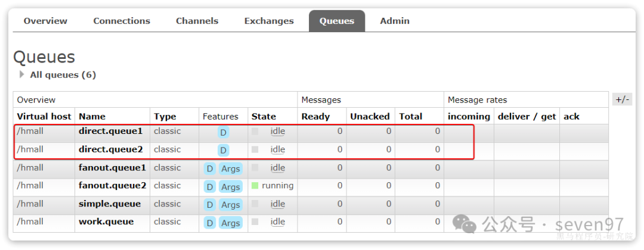
Task: Click the idle state of direct.queue1
Action: (x=278, y=132)
